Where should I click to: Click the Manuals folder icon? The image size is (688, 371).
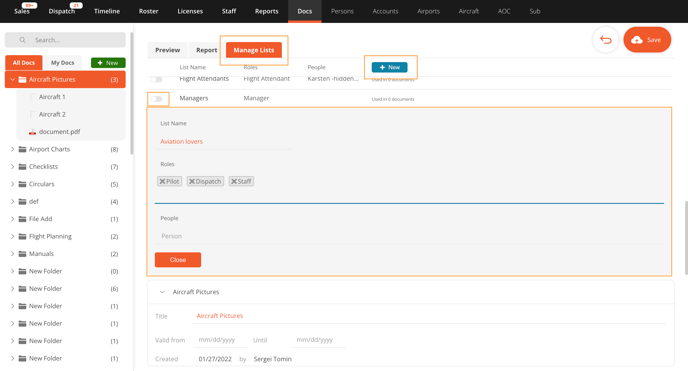click(22, 254)
